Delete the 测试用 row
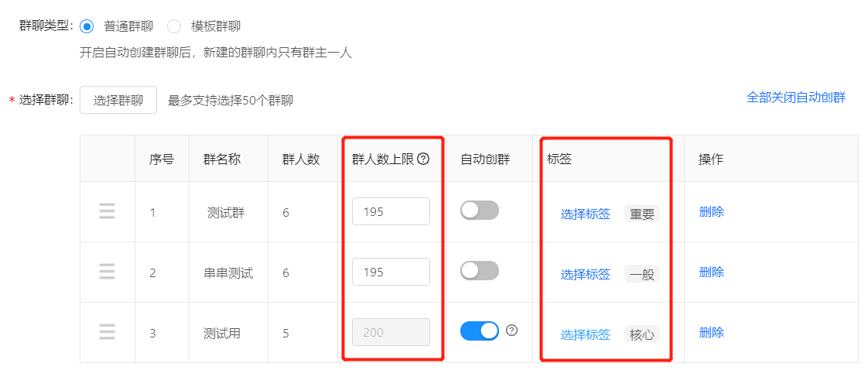 click(x=711, y=332)
